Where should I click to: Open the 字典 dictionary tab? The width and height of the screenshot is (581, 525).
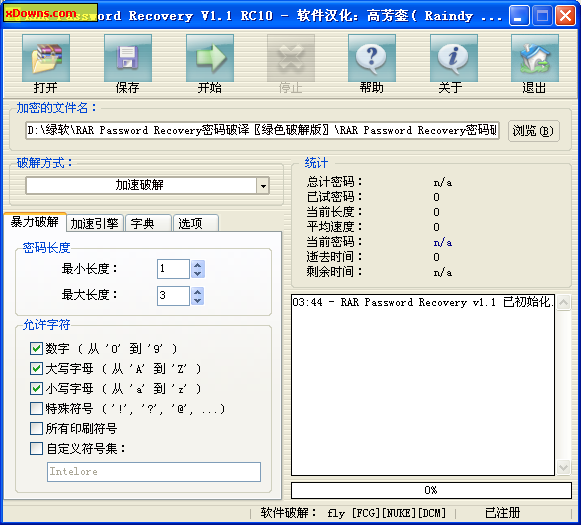(148, 223)
